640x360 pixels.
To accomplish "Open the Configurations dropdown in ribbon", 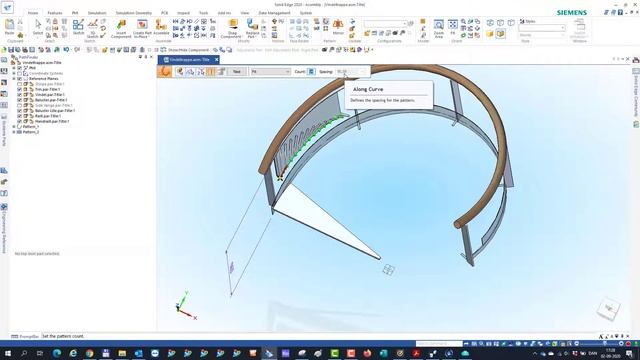I will [405, 24].
